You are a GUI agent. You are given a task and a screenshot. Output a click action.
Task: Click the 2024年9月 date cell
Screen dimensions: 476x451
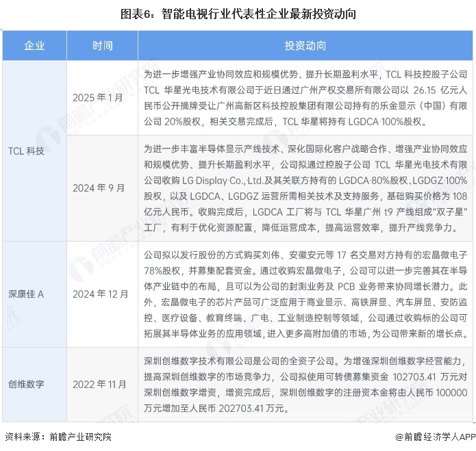(102, 188)
